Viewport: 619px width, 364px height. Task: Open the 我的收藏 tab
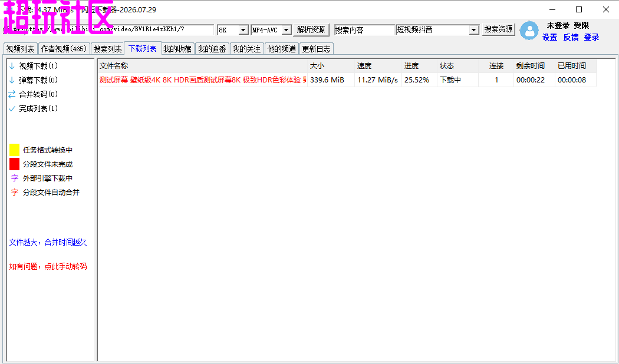click(x=177, y=49)
